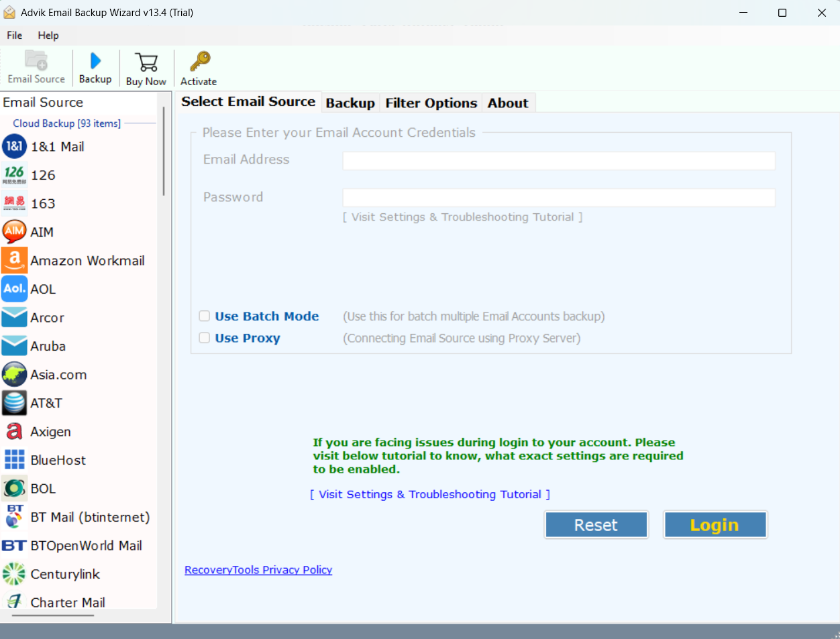This screenshot has height=639, width=840.
Task: Click 'Cloud Backup [93 items]' group header
Action: click(x=67, y=123)
